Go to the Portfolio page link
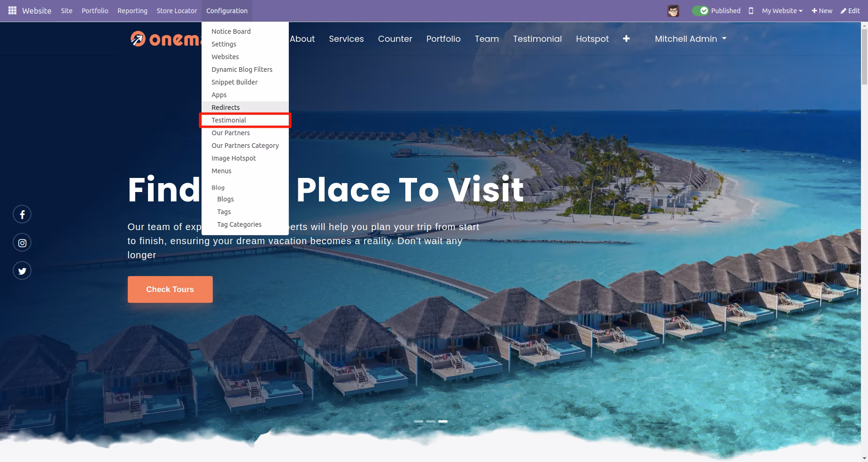 pyautogui.click(x=443, y=39)
